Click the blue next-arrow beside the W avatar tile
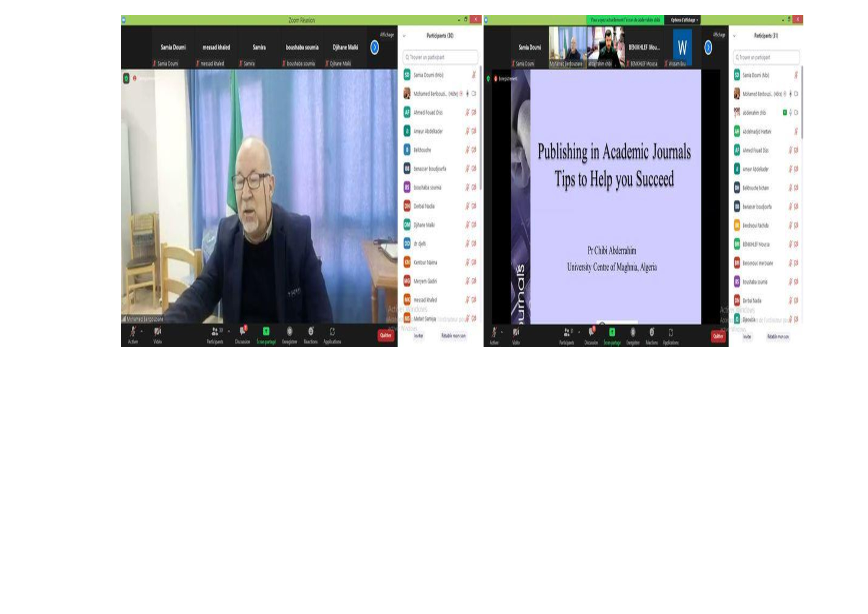Image resolution: width=868 pixels, height=614 pixels. coord(708,48)
